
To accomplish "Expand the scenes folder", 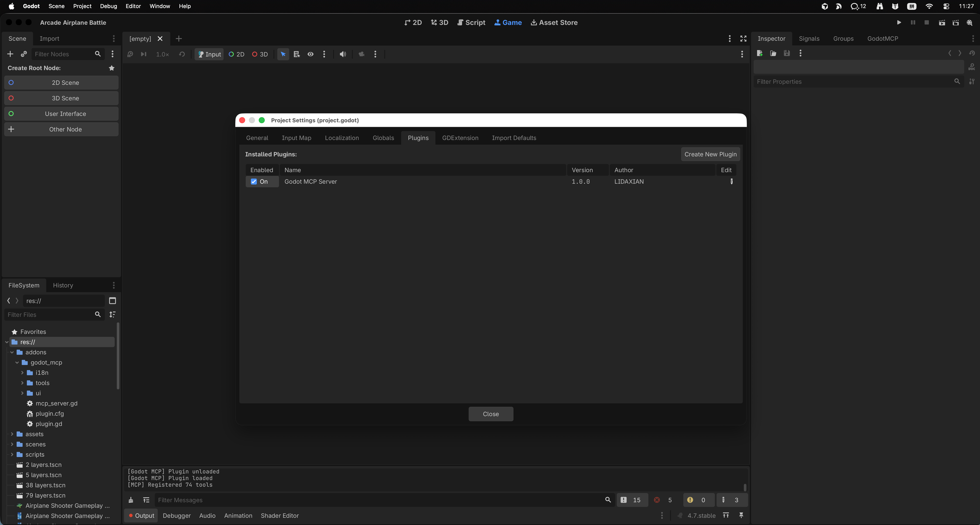I will [x=12, y=444].
